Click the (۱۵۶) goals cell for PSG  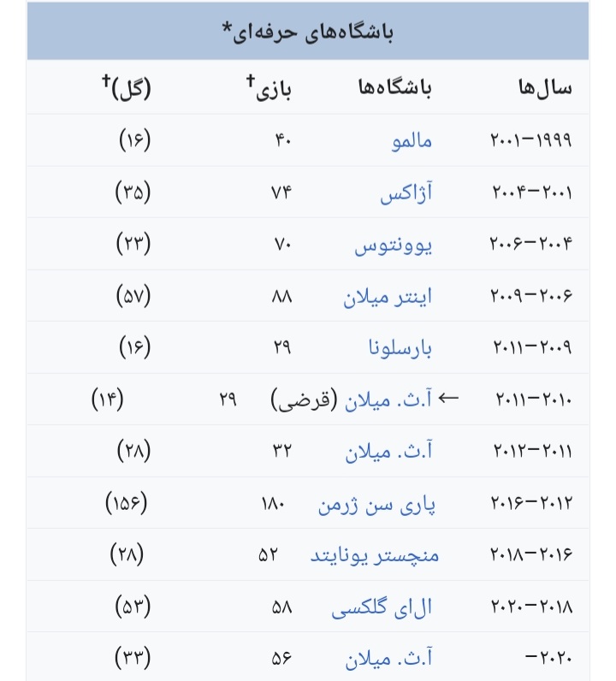pyautogui.click(x=127, y=503)
